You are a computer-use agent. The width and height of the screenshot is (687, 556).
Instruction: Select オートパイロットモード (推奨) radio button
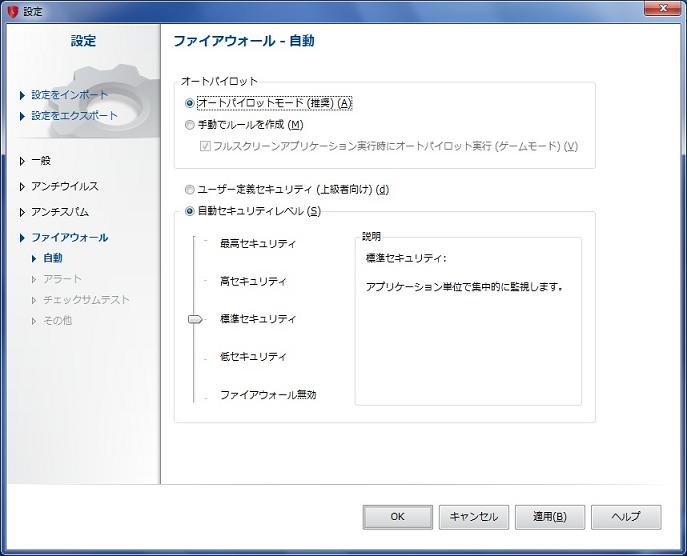tap(189, 103)
